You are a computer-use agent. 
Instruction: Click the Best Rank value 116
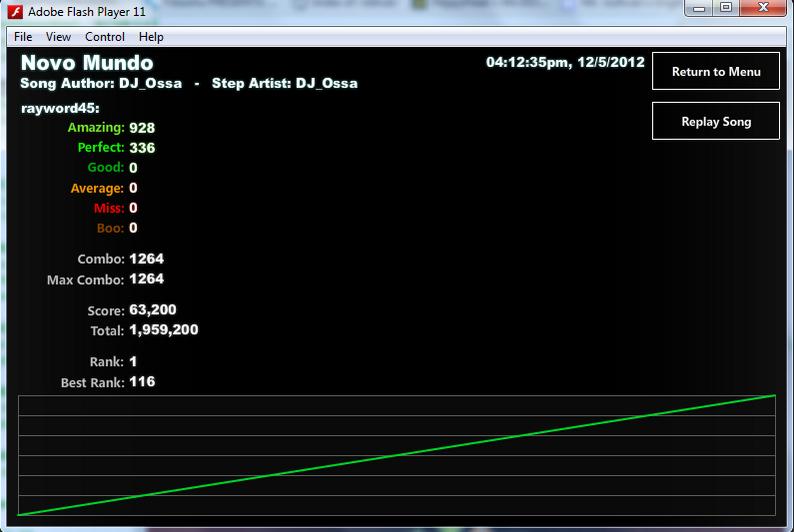point(142,382)
